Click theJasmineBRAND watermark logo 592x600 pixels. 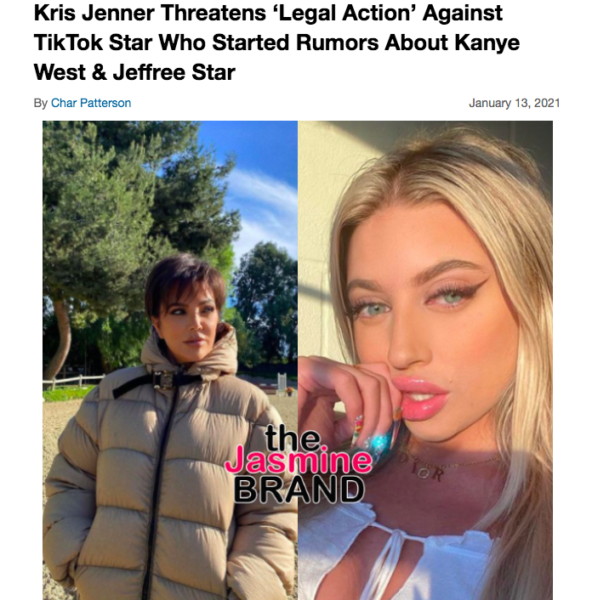coord(298,464)
